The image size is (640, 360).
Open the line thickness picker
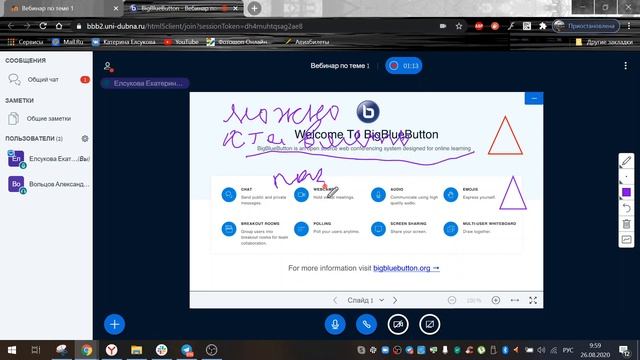626,177
